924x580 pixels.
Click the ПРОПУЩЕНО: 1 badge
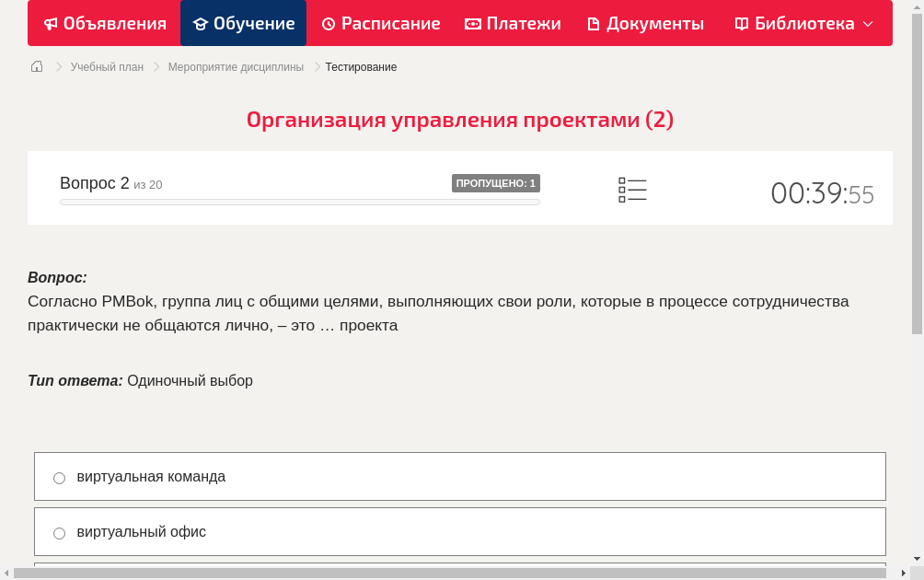(498, 182)
